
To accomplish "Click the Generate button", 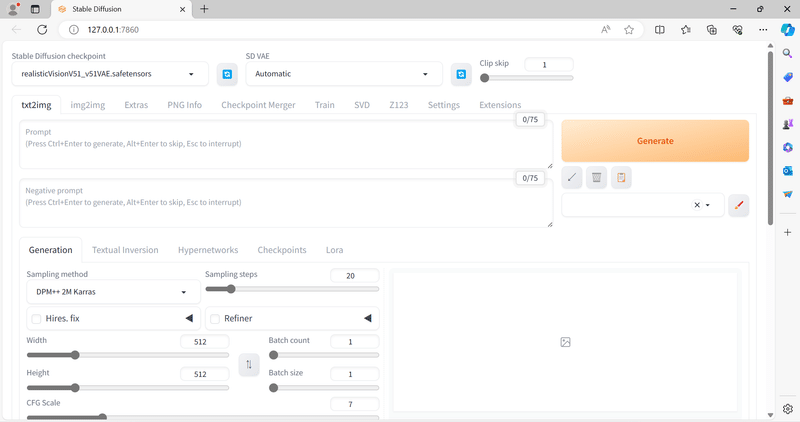I will click(655, 141).
